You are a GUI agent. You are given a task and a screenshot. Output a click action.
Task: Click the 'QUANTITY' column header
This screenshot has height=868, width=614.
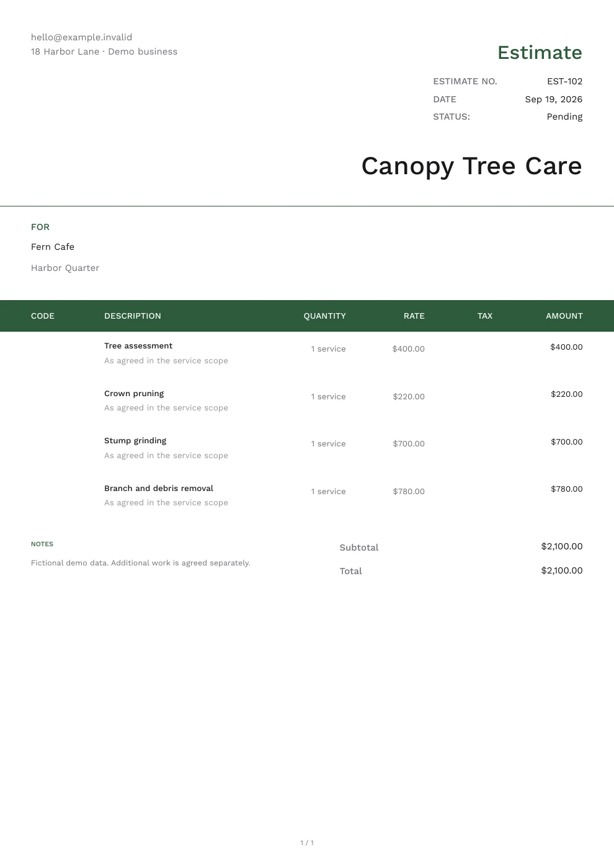tap(324, 316)
